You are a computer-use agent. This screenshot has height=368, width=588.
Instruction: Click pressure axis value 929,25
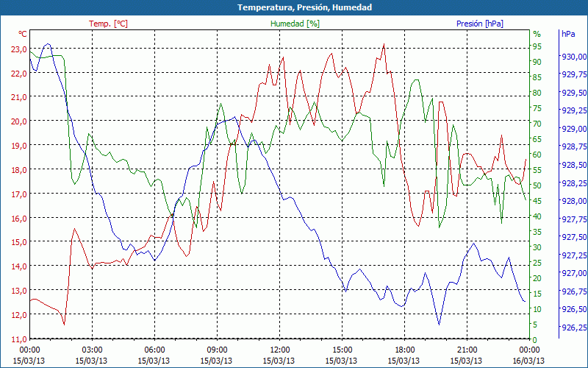pyautogui.click(x=573, y=111)
